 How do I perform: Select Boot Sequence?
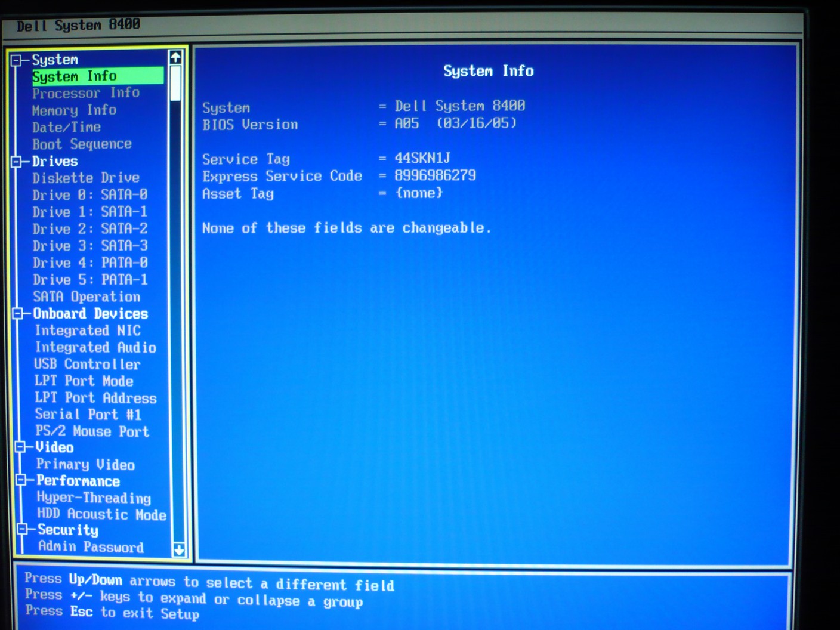82,144
